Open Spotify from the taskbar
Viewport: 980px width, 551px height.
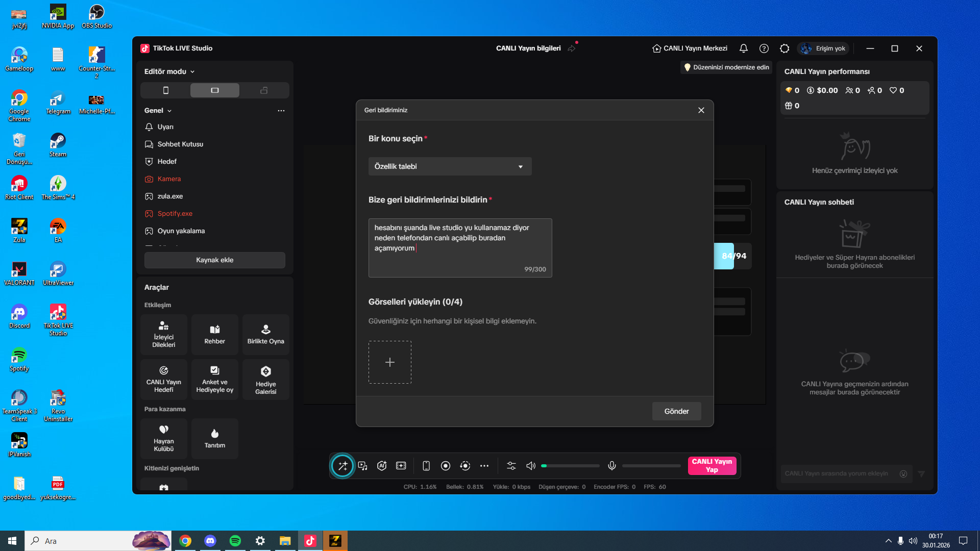point(235,541)
